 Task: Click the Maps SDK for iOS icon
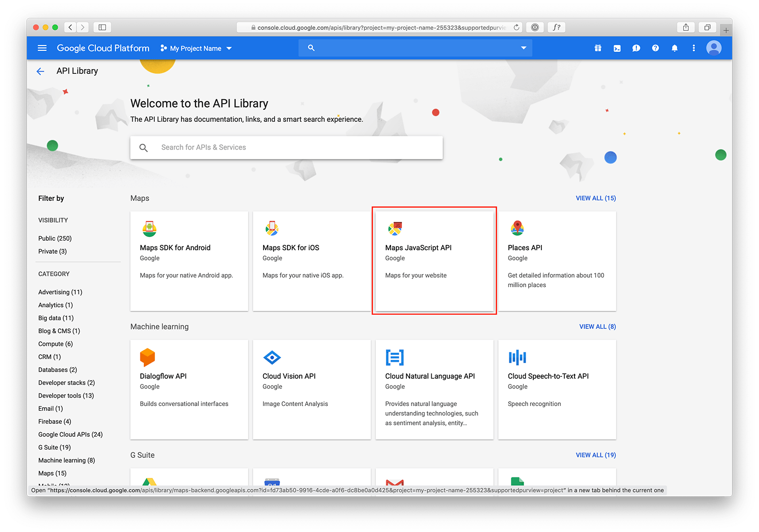tap(272, 229)
